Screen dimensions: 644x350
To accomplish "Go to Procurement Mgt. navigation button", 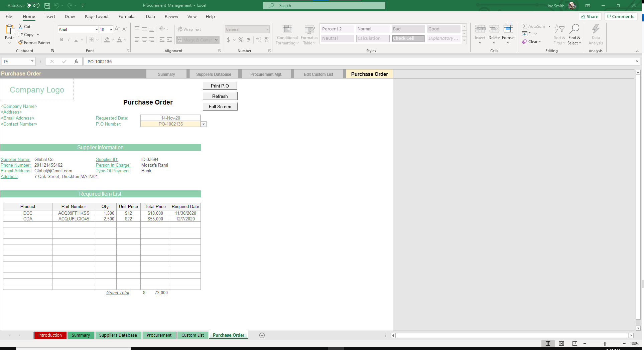I will click(266, 74).
